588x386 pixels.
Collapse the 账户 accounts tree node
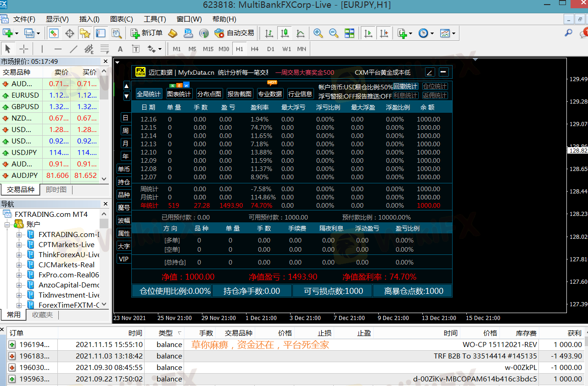8,225
